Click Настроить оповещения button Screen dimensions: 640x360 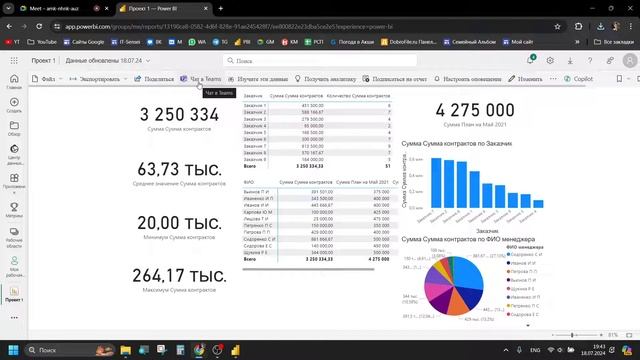[x=468, y=79]
